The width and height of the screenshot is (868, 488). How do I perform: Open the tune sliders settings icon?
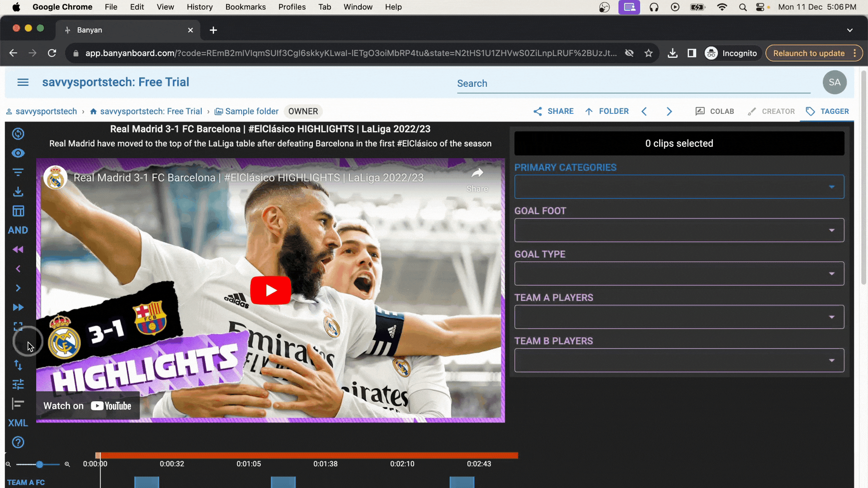tap(18, 384)
